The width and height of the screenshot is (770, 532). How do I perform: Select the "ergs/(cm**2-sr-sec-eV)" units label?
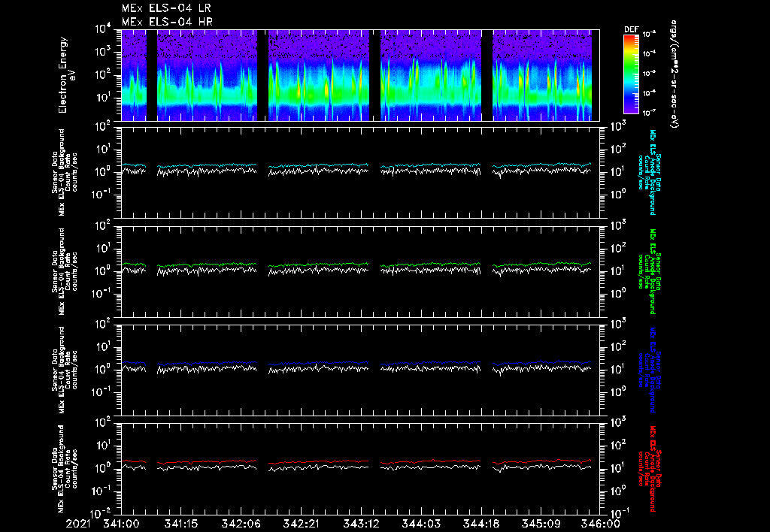tap(674, 74)
